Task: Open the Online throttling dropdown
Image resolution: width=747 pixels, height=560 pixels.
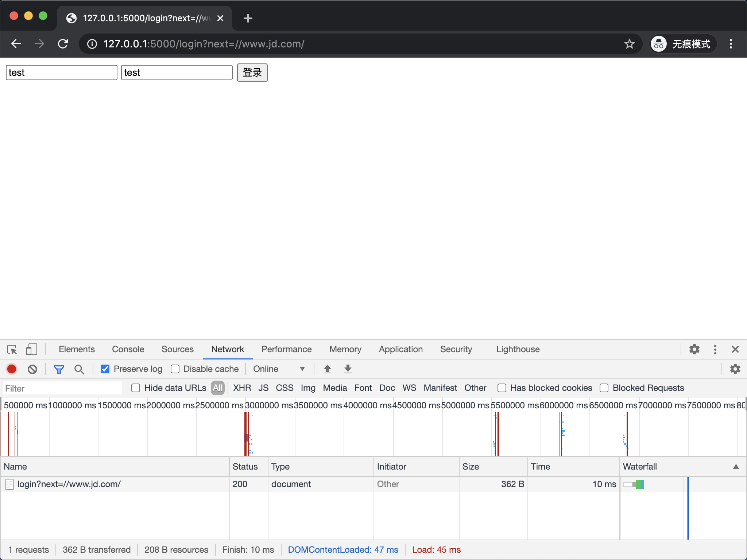Action: 279,369
